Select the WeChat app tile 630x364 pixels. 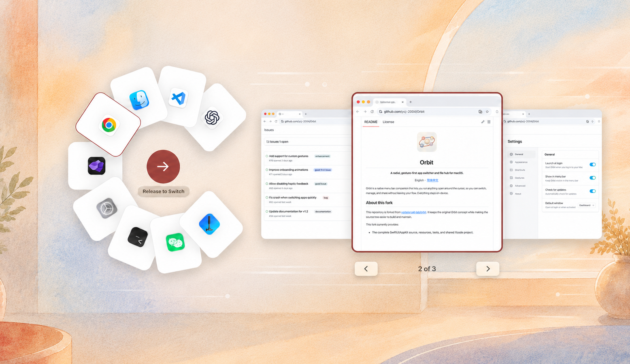175,242
